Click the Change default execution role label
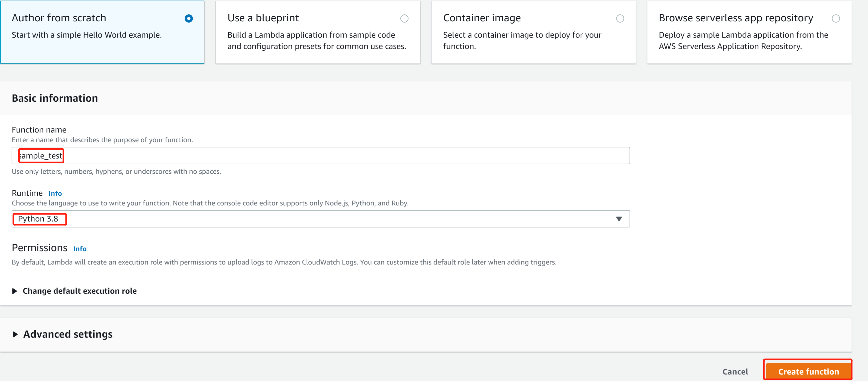The image size is (868, 381). 80,291
